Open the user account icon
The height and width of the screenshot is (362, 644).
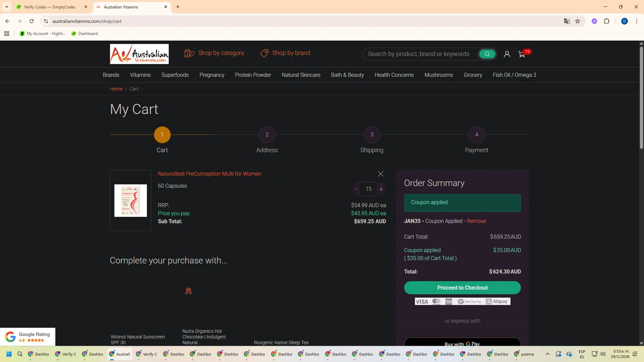(507, 54)
